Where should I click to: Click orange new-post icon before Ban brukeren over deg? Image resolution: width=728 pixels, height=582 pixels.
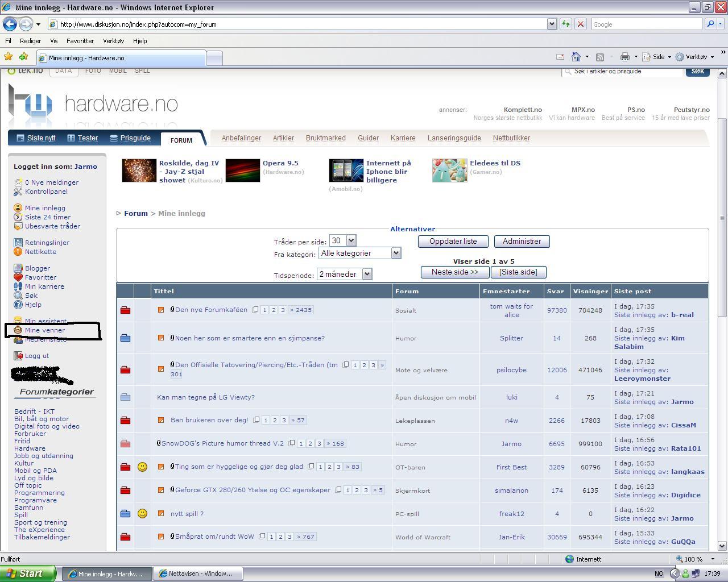[x=161, y=420]
